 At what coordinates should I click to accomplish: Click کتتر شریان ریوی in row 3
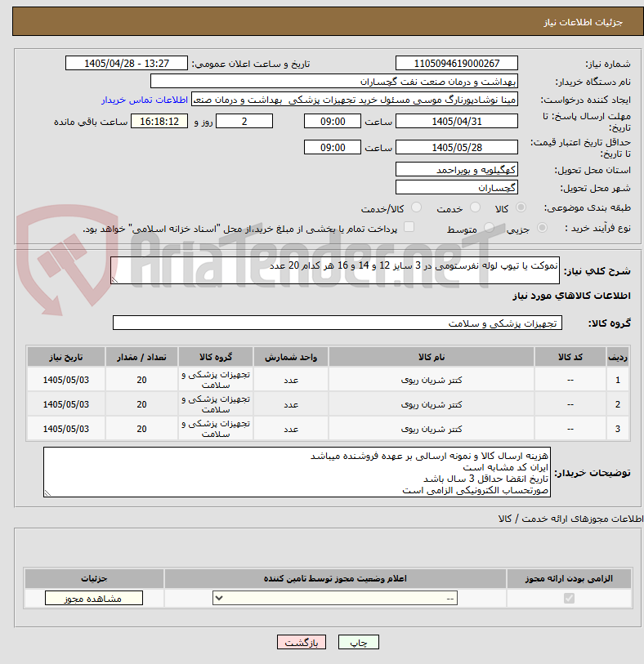432,430
